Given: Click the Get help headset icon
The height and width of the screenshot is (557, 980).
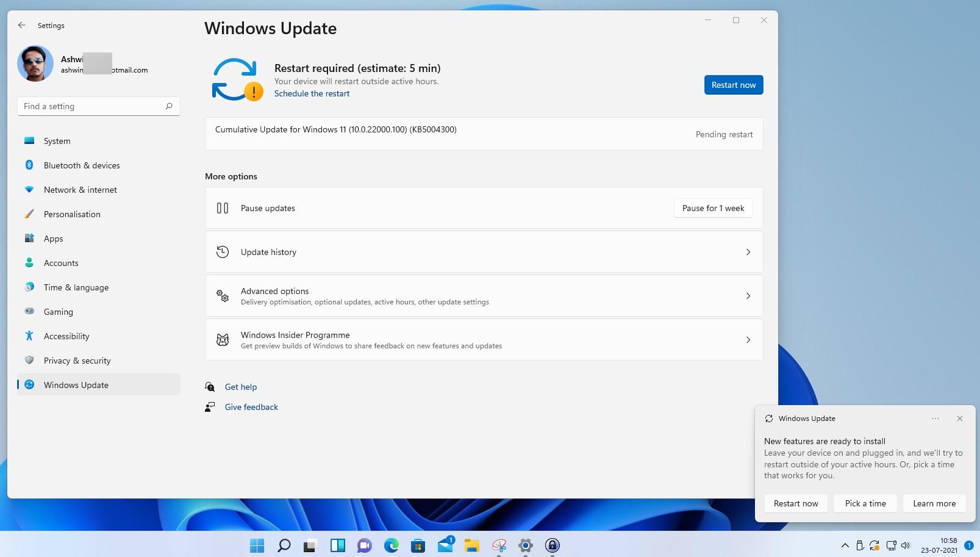Looking at the screenshot, I should click(210, 387).
